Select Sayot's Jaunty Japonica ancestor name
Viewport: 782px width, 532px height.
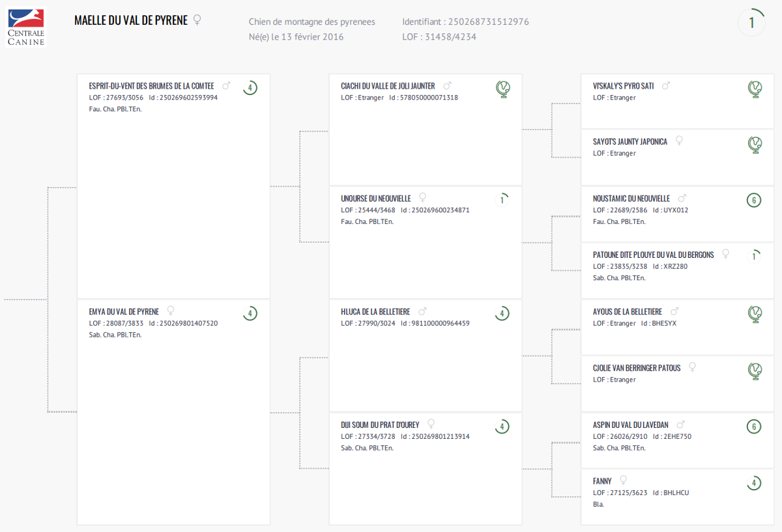click(630, 141)
